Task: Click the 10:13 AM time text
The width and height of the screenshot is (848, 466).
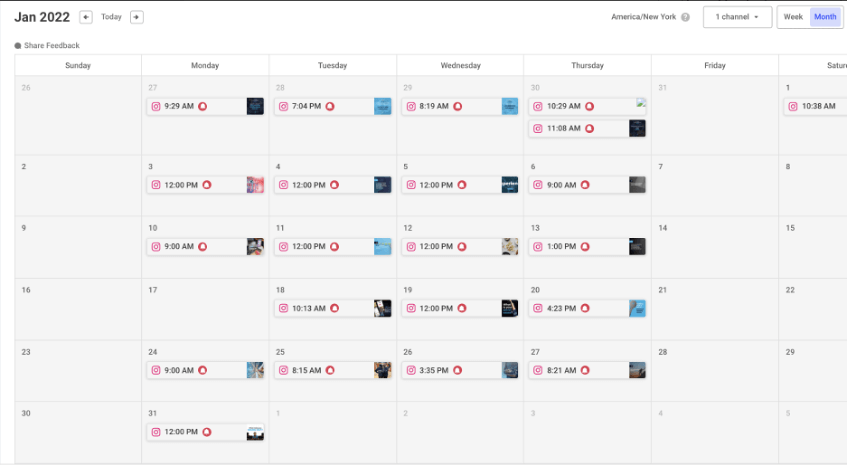Action: point(309,308)
